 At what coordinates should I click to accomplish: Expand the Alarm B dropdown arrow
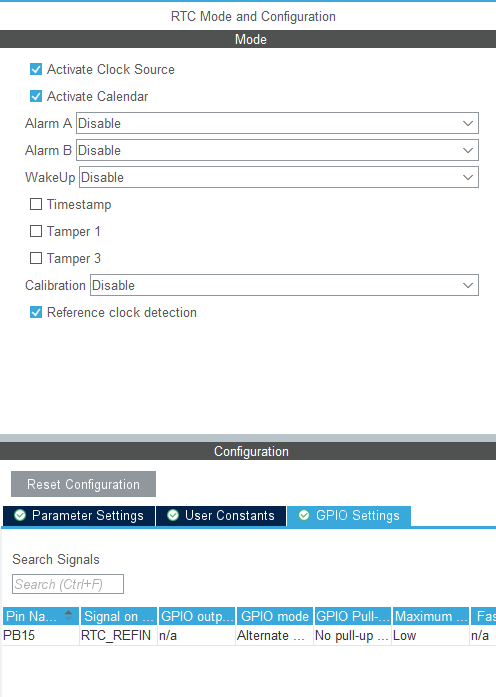click(x=468, y=150)
